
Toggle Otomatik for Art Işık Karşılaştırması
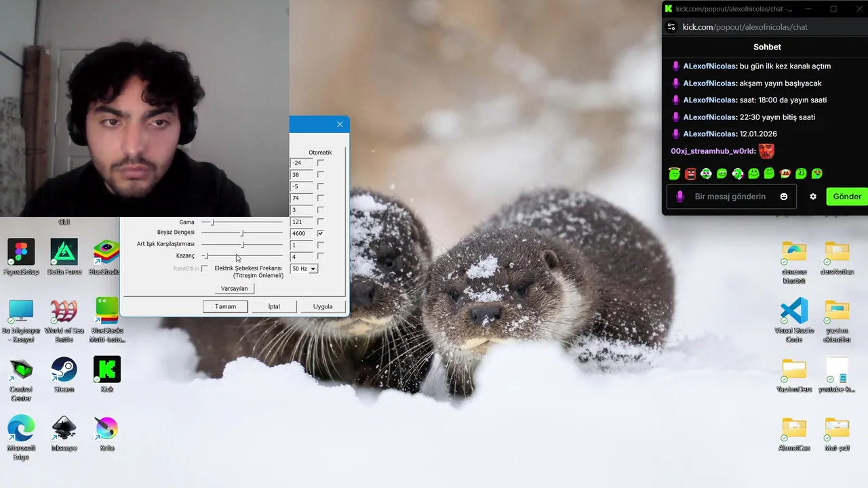pos(321,245)
